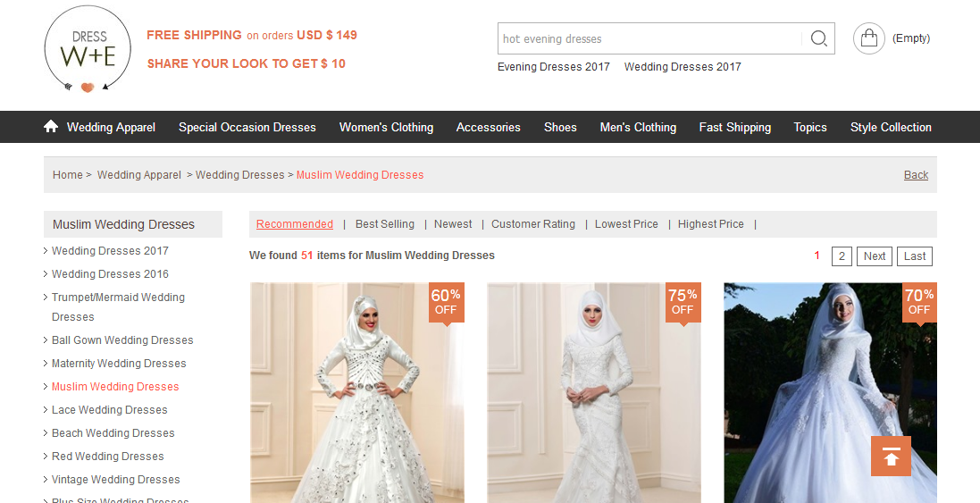Viewport: 980px width, 503px height.
Task: Open the 70% off outdoor veil dress thumbnail
Action: 830,393
